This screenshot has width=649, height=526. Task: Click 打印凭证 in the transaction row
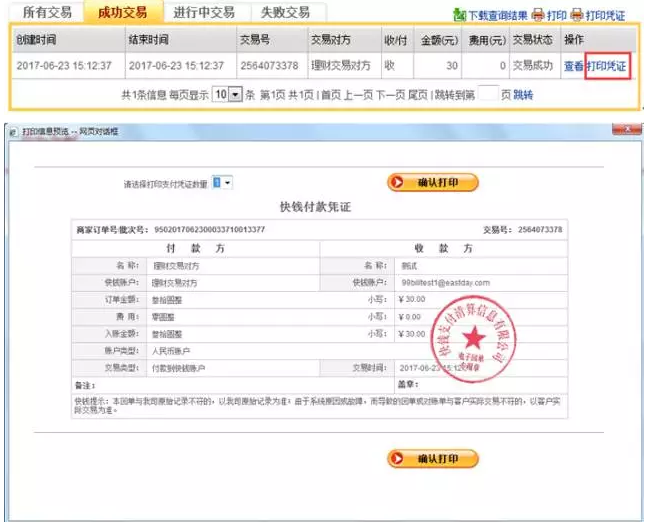coord(607,66)
